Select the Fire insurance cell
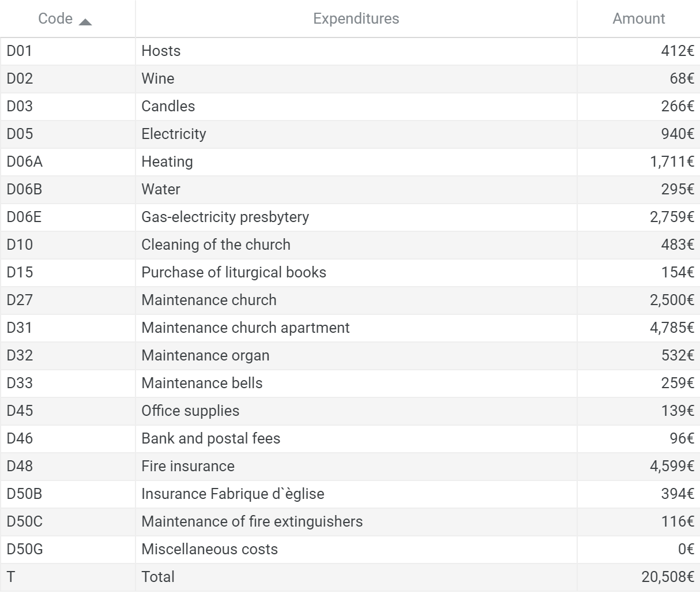 coord(356,466)
